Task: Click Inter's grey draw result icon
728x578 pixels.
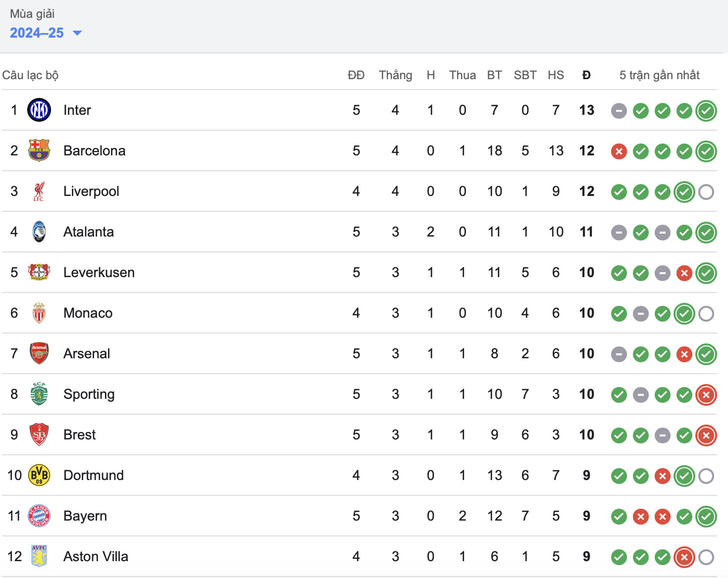Action: pyautogui.click(x=619, y=111)
